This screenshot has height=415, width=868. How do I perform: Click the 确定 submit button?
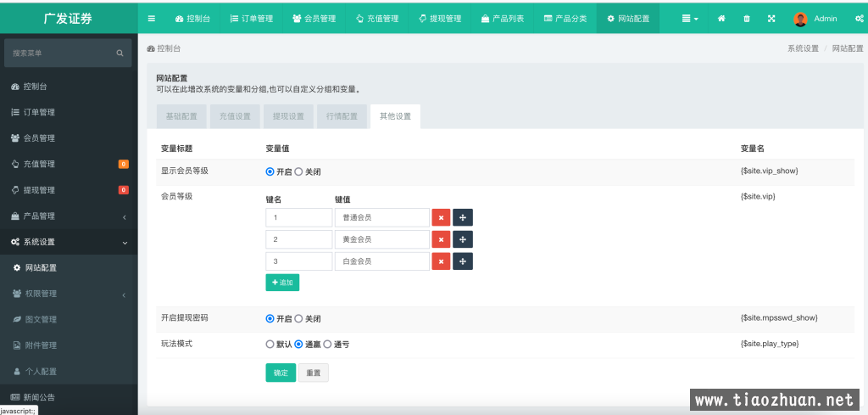(x=281, y=373)
